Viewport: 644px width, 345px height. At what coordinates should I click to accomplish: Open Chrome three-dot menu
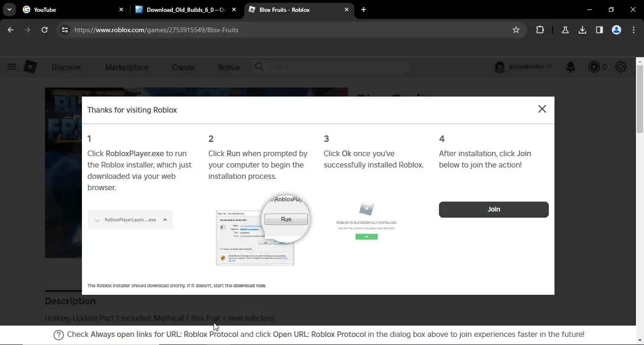[x=634, y=30]
